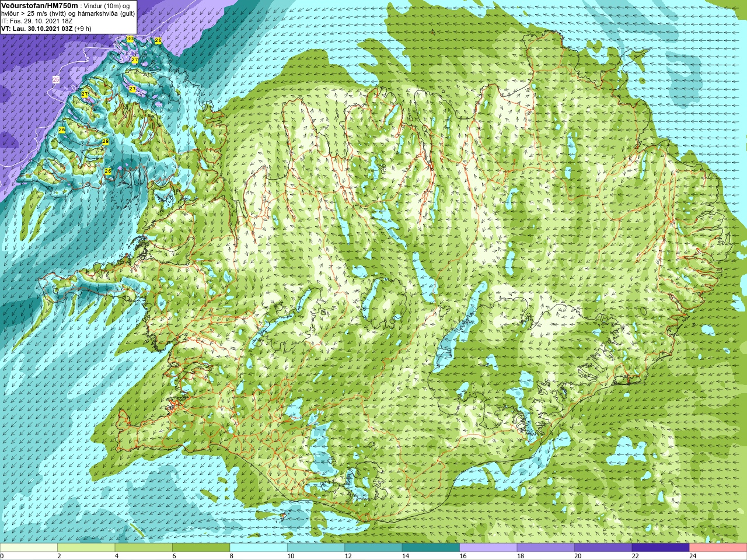747x560 pixels.
Task: Click the legend swatch between 10 and 12
Action: coord(316,548)
